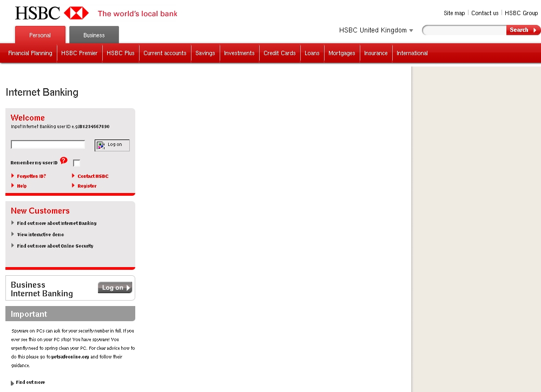Viewport: 541px width, 392px height.
Task: Click the Internet Banking page heading
Action: [42, 92]
